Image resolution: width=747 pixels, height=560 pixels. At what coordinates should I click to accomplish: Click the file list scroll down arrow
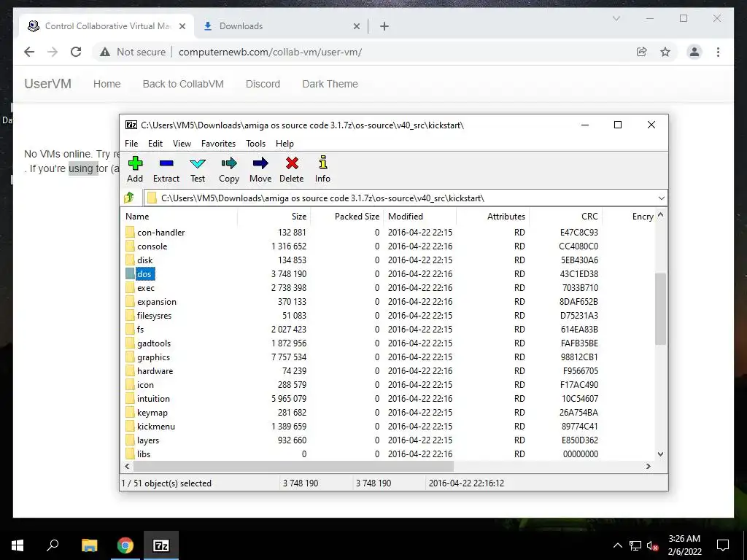(x=660, y=454)
